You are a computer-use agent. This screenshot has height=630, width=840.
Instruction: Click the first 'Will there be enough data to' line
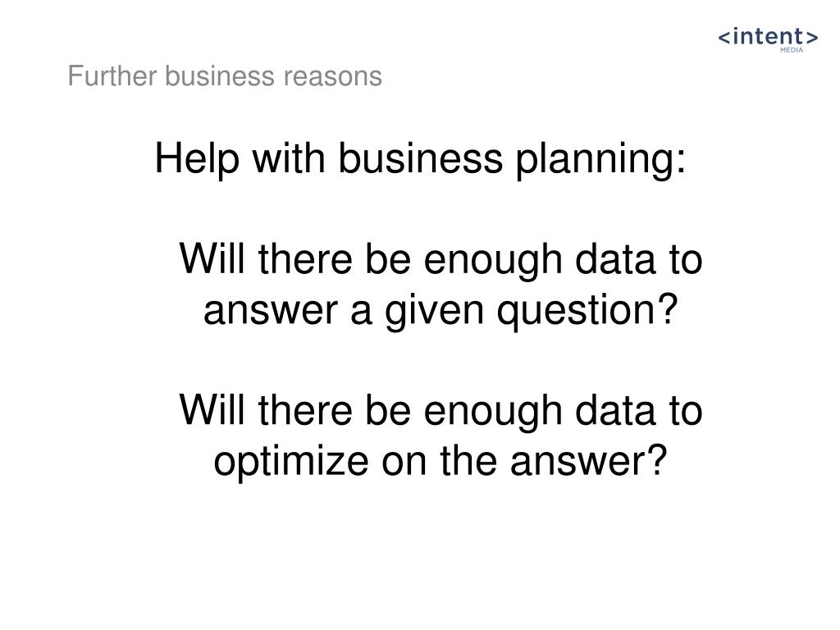point(441,259)
